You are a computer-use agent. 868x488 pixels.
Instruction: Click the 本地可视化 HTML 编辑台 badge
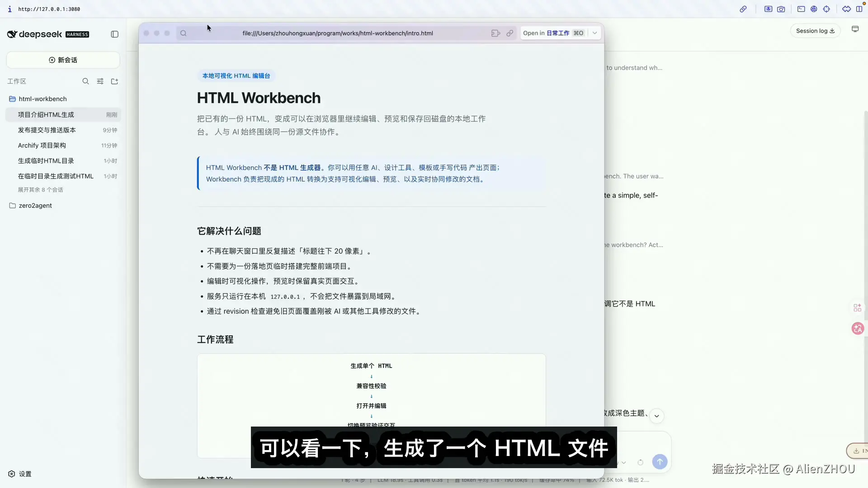point(236,76)
